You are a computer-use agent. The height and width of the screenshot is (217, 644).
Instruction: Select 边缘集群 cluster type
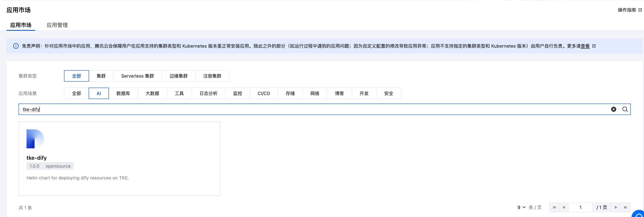click(178, 76)
